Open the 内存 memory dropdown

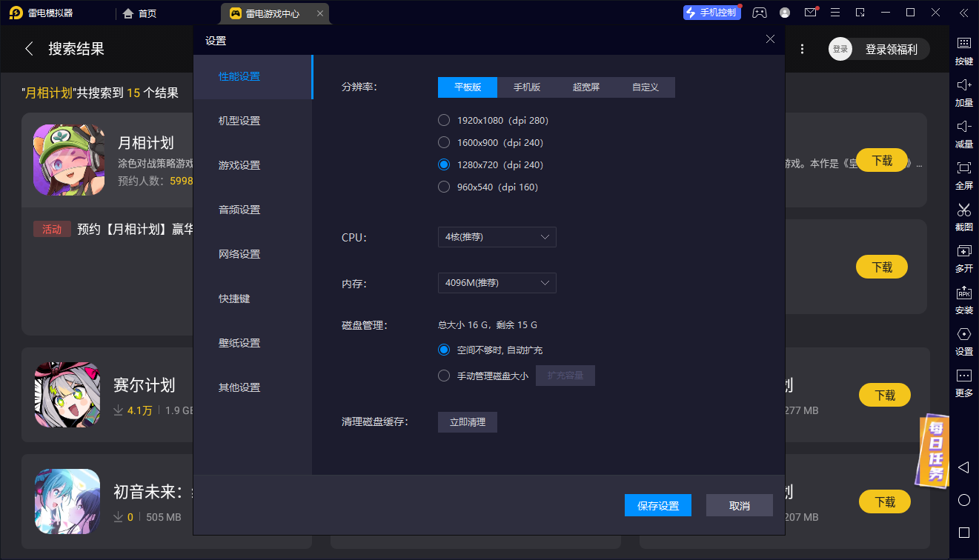coord(497,283)
